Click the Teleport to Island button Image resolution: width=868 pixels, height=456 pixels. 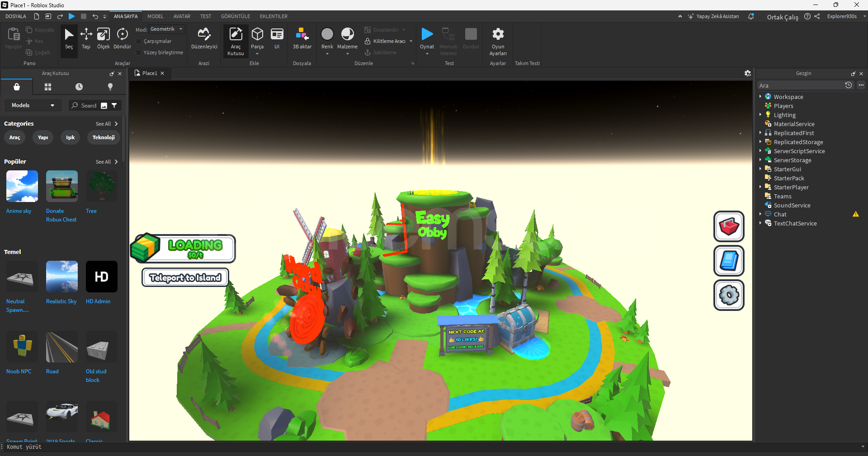[x=185, y=277]
